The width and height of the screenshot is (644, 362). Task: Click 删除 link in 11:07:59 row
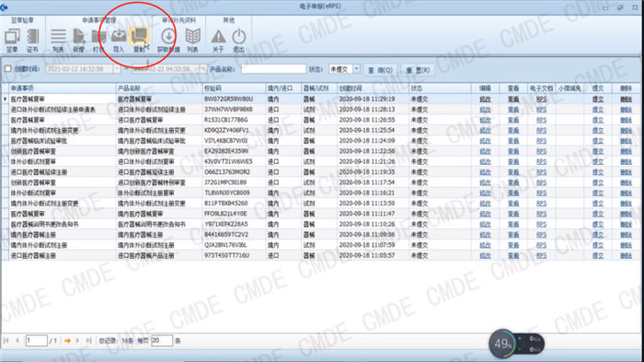coord(626,245)
